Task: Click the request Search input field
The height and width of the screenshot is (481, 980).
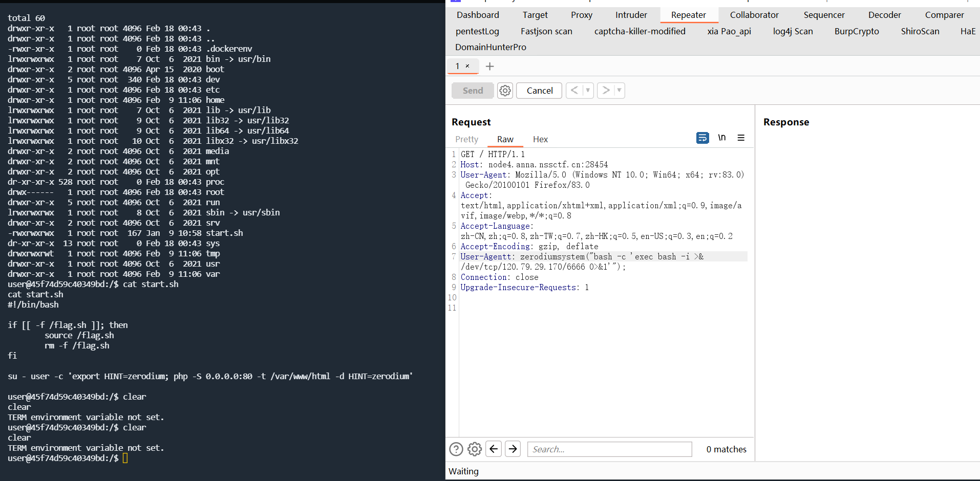Action: tap(609, 449)
